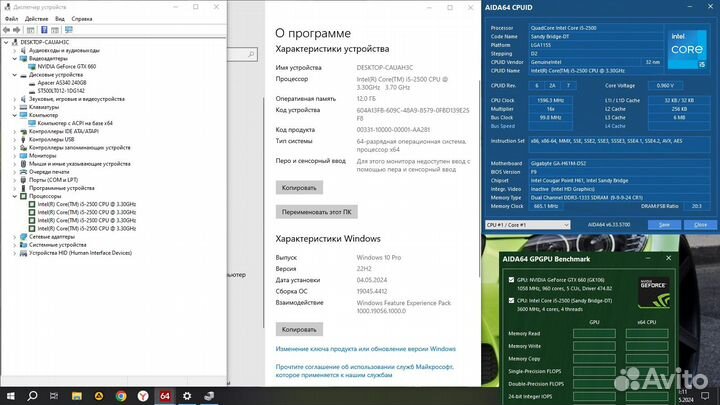Click the Gigabyte GA-H61M-DS2 motherboard value
The height and width of the screenshot is (405, 720).
click(x=558, y=163)
